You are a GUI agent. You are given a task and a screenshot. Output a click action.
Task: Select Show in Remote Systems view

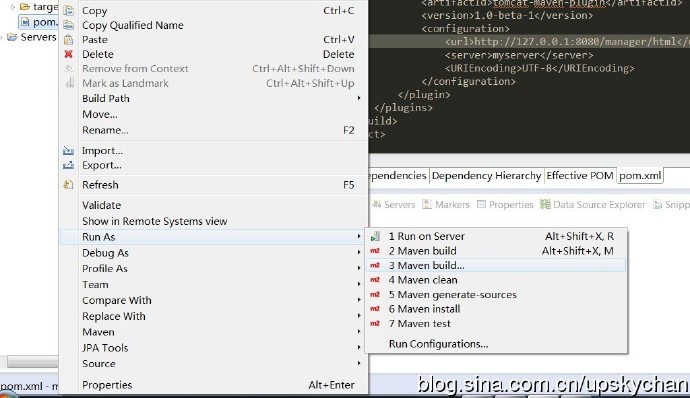(x=213, y=221)
